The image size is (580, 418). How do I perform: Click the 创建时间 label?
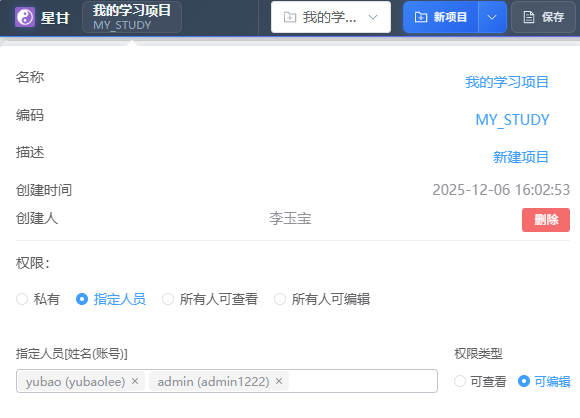[44, 190]
